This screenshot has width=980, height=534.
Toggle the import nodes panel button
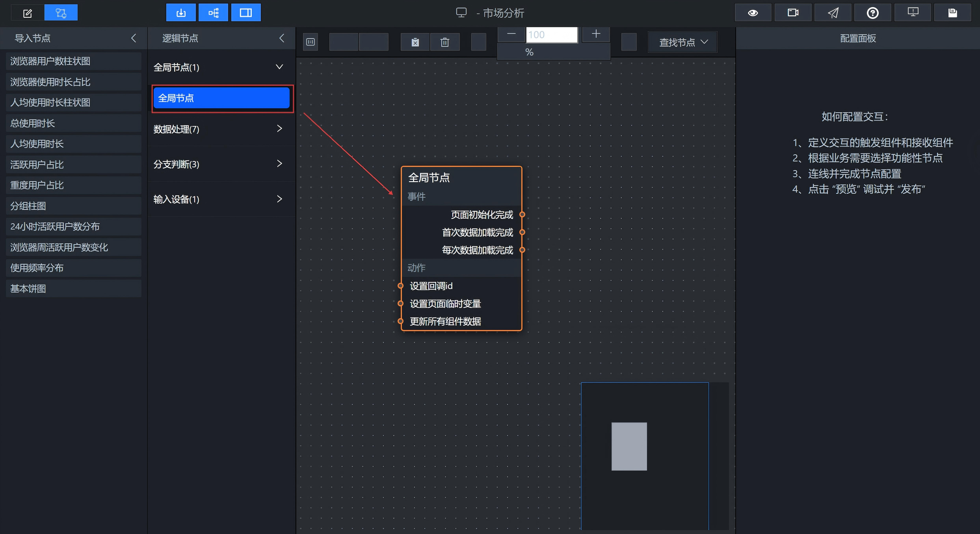[x=181, y=13]
